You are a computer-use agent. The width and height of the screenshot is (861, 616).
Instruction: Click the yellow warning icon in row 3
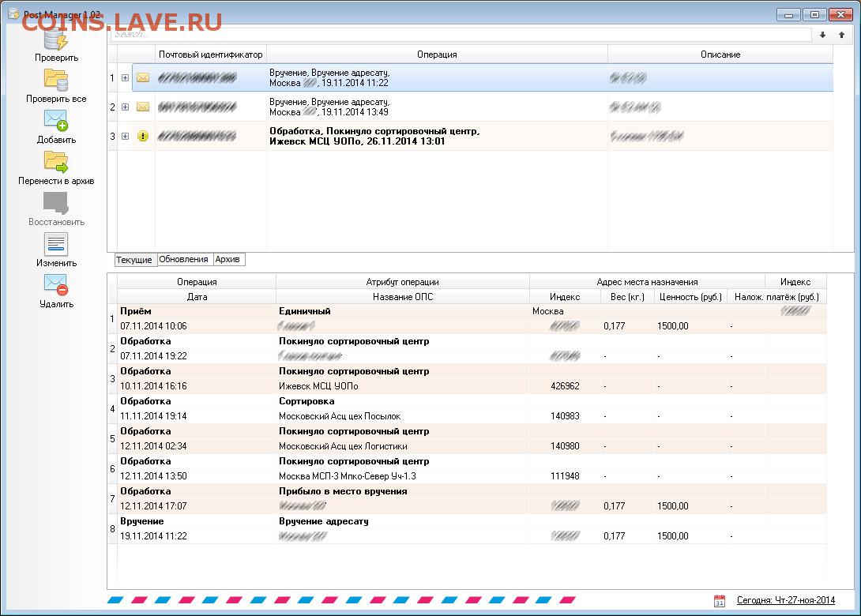[143, 136]
